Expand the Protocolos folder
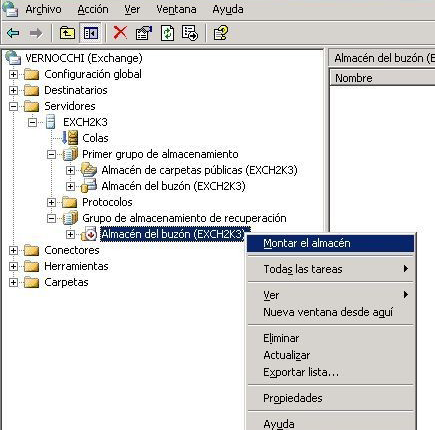The image size is (435, 430). point(51,202)
